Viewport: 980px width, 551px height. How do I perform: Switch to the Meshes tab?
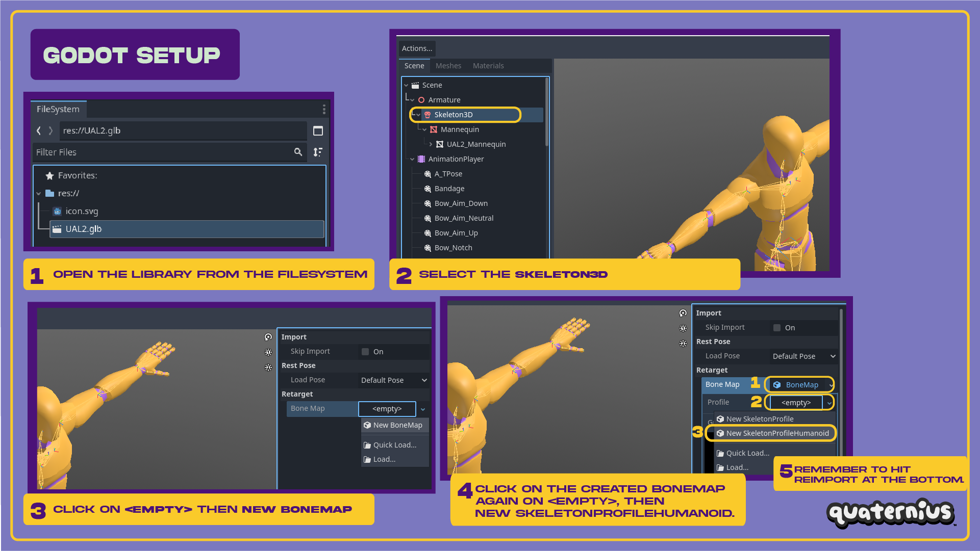pyautogui.click(x=448, y=66)
